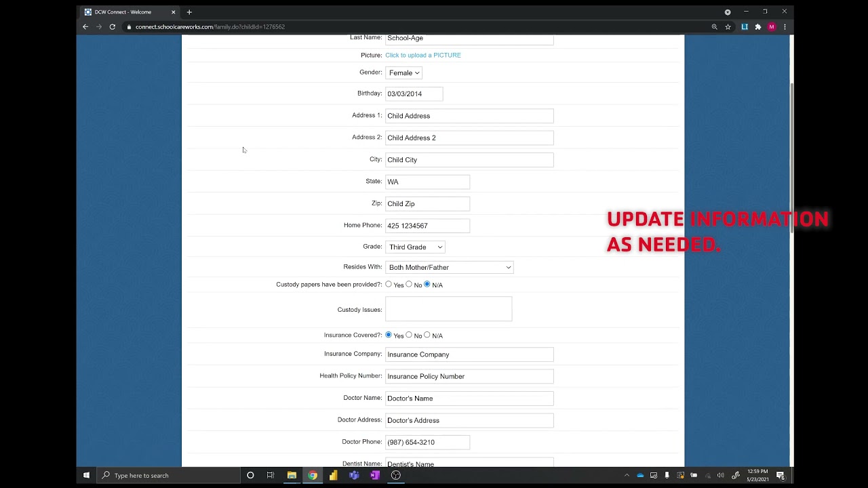
Task: Switch to Chrome on the taskbar
Action: tap(313, 476)
